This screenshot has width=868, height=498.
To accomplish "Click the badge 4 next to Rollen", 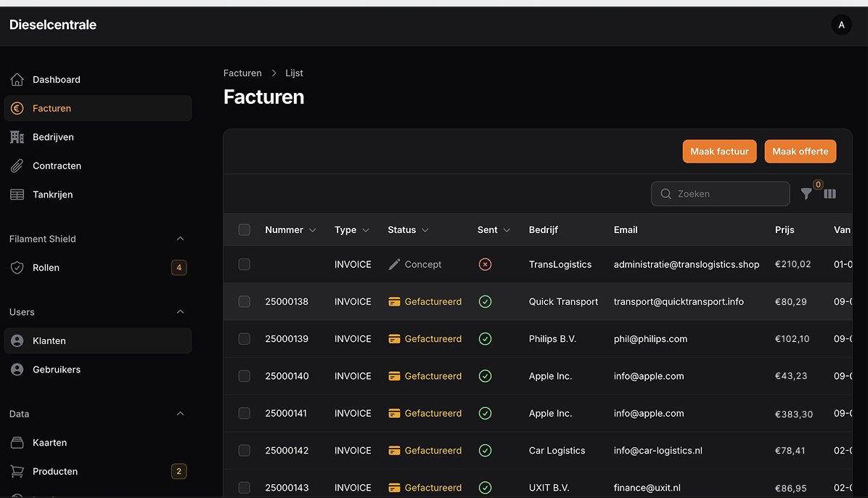I will (179, 268).
